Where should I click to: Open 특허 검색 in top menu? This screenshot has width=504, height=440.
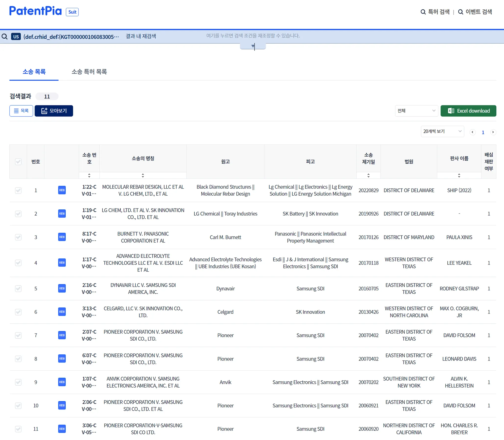435,12
